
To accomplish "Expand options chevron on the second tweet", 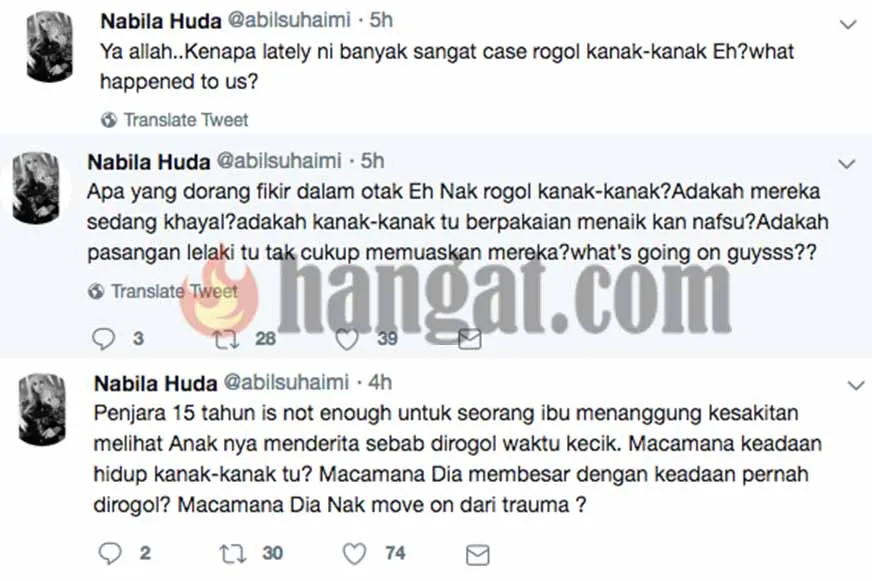I will (x=846, y=163).
